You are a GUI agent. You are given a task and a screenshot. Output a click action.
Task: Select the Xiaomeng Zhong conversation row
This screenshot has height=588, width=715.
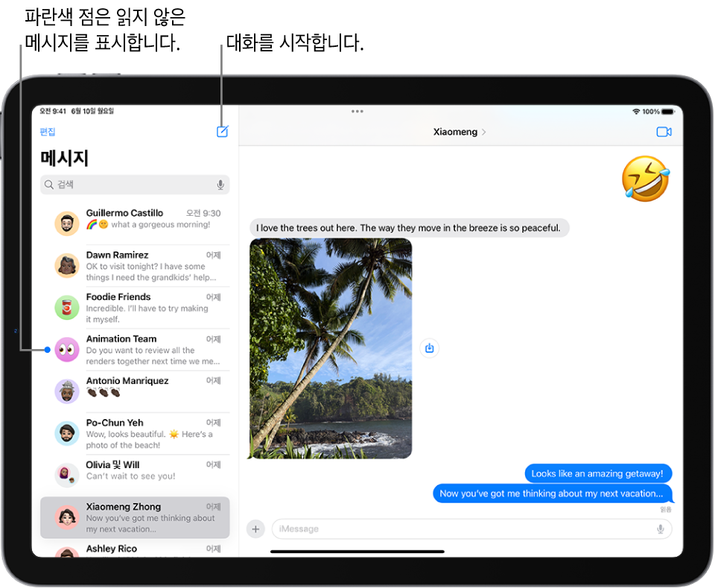135,517
